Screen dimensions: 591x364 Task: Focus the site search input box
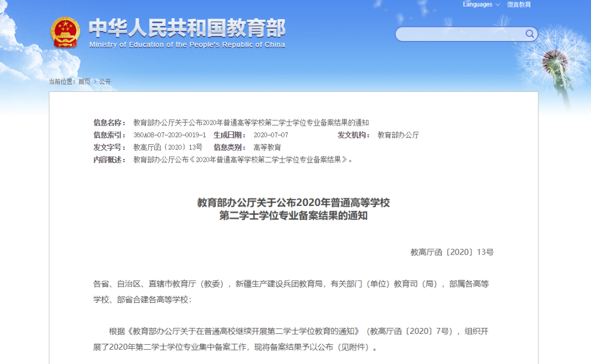coord(460,34)
